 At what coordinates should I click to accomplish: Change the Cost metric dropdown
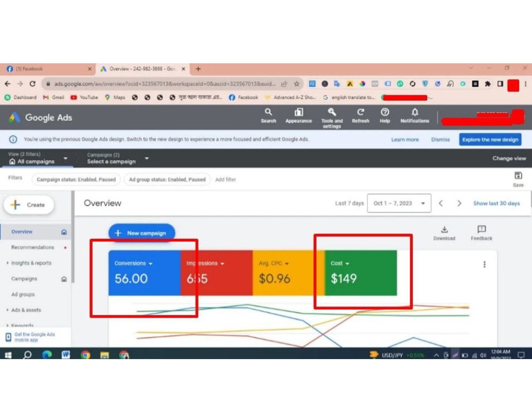[340, 263]
